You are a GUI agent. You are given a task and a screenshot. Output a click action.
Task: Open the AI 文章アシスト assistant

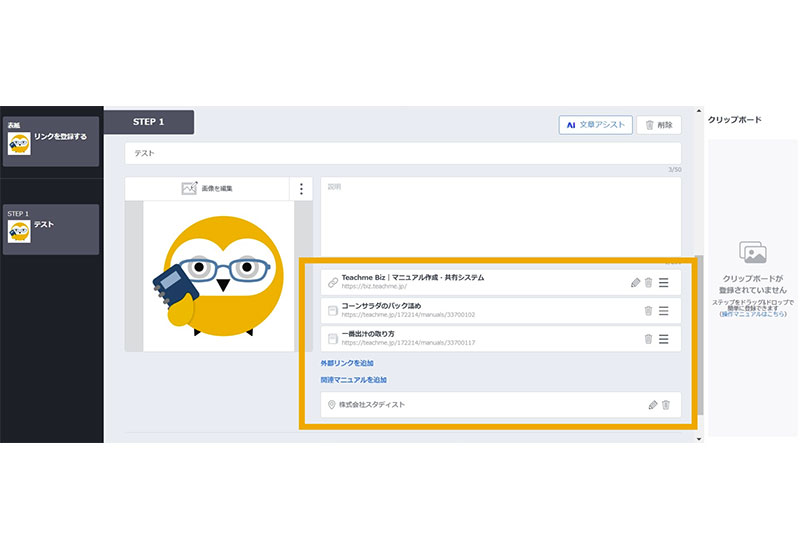pyautogui.click(x=595, y=125)
